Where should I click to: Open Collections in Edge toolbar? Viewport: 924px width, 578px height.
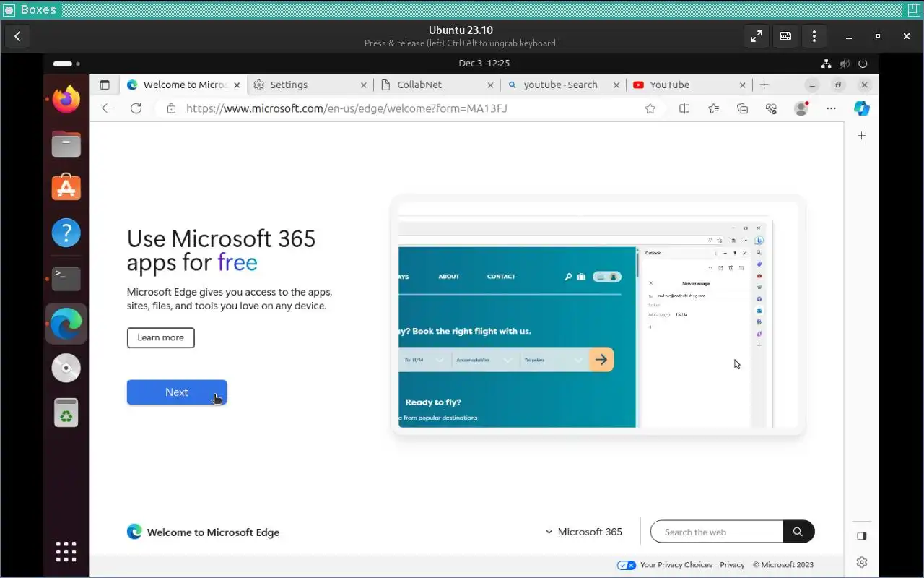pos(742,108)
